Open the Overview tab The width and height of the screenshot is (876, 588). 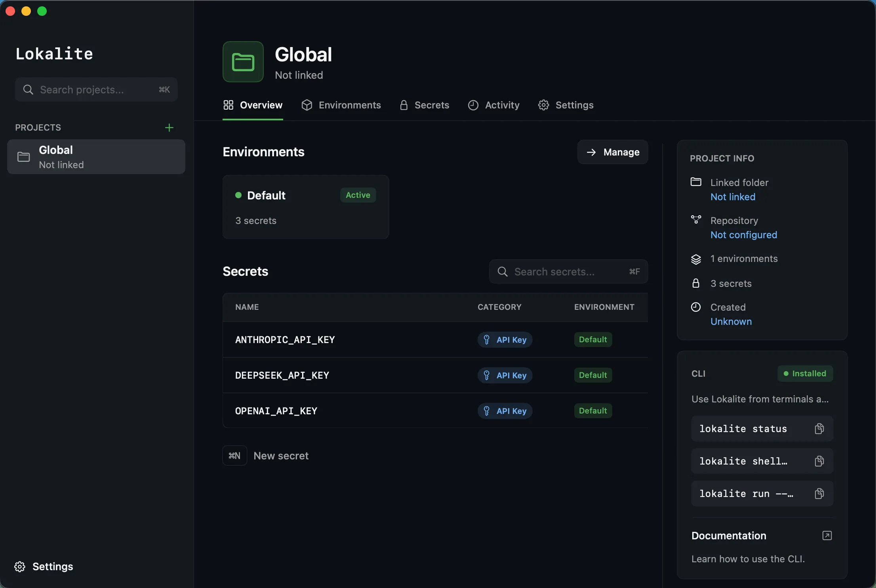pos(253,105)
